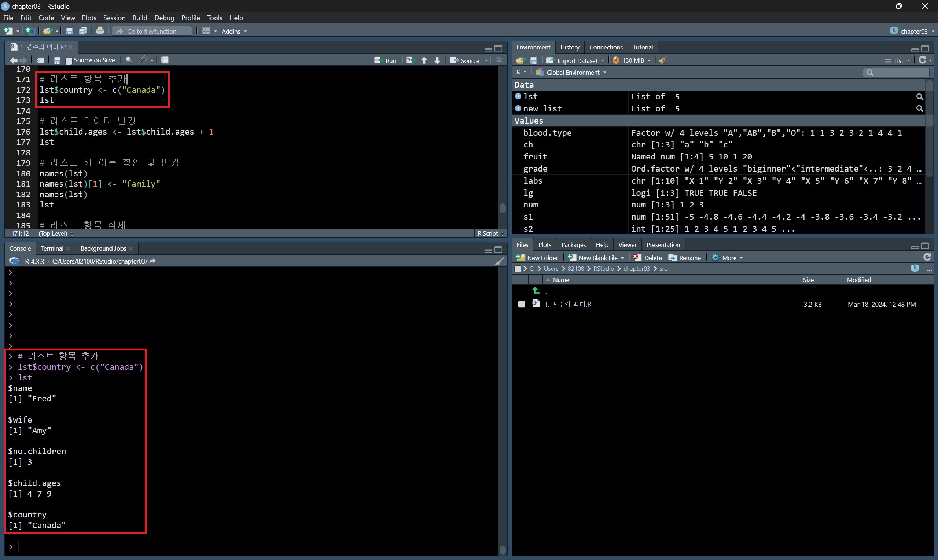The height and width of the screenshot is (560, 938).
Task: Click the find/replace magnifier in editor toolbar
Action: (x=129, y=60)
